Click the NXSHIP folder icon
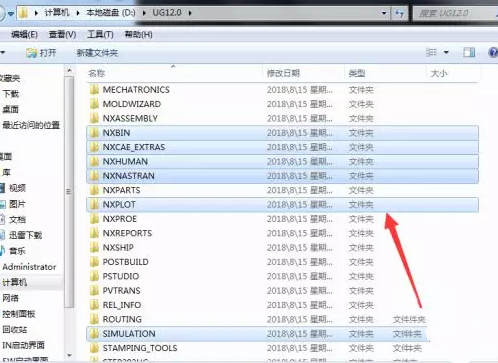 pos(94,247)
